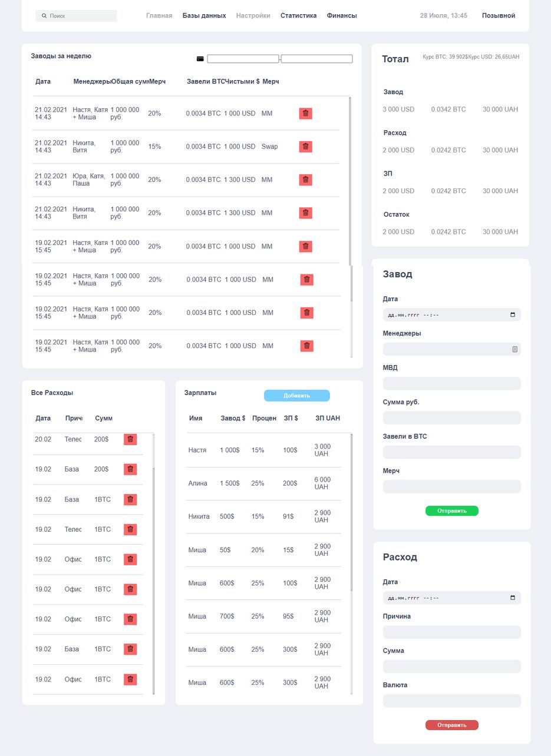Image resolution: width=551 pixels, height=756 pixels.
Task: Click the card icon beside the date range
Action: point(200,59)
